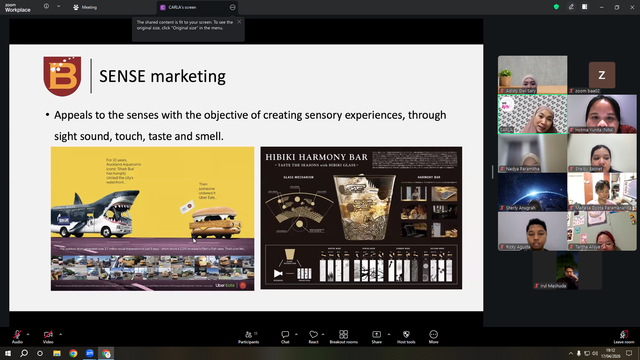Expand reactions arrow beside React

pos(323,334)
